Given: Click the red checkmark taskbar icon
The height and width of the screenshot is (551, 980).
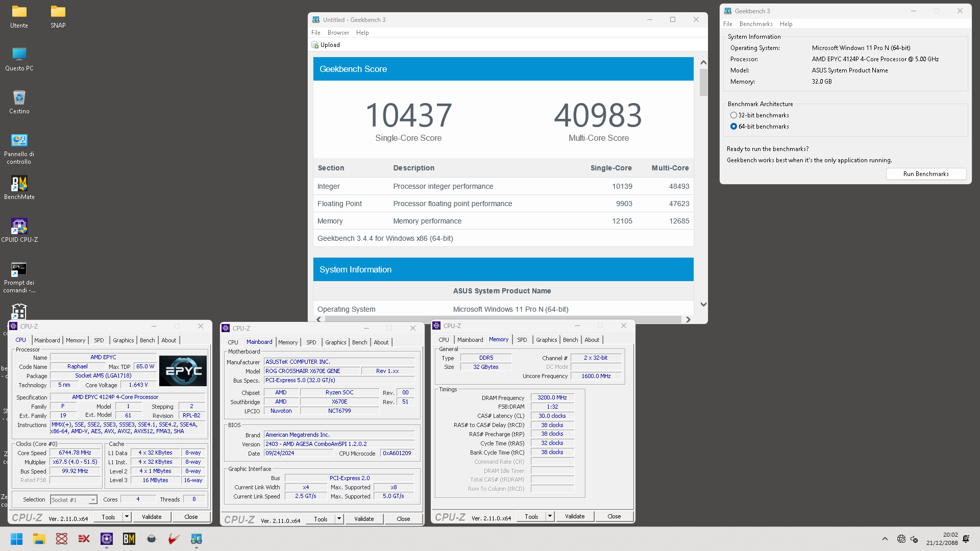Looking at the screenshot, I should (174, 539).
